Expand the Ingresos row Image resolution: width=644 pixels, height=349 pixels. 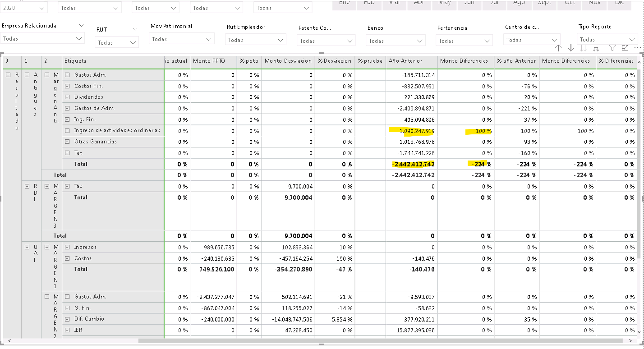coord(67,247)
